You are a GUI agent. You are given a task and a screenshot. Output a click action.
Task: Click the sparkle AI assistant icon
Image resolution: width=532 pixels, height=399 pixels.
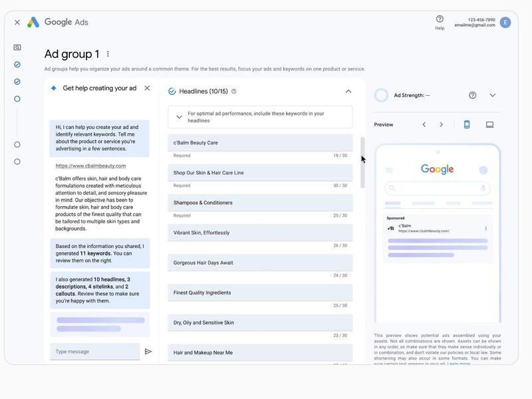tap(54, 88)
